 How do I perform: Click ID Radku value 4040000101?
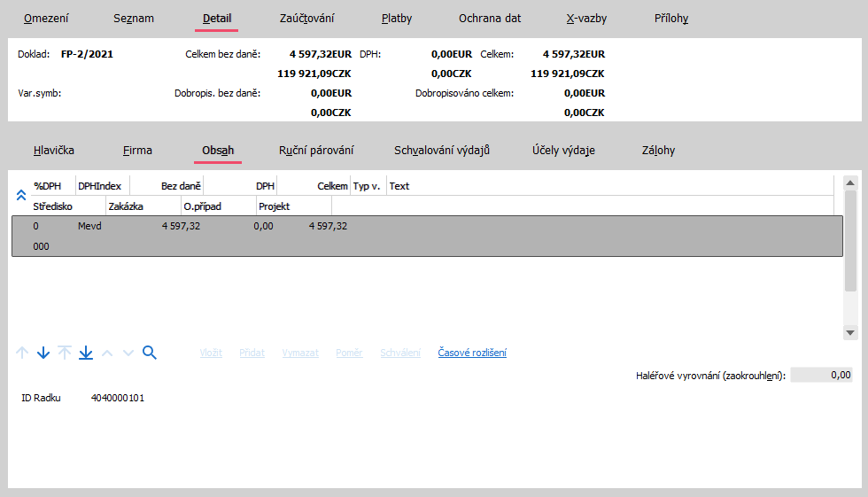tap(118, 398)
